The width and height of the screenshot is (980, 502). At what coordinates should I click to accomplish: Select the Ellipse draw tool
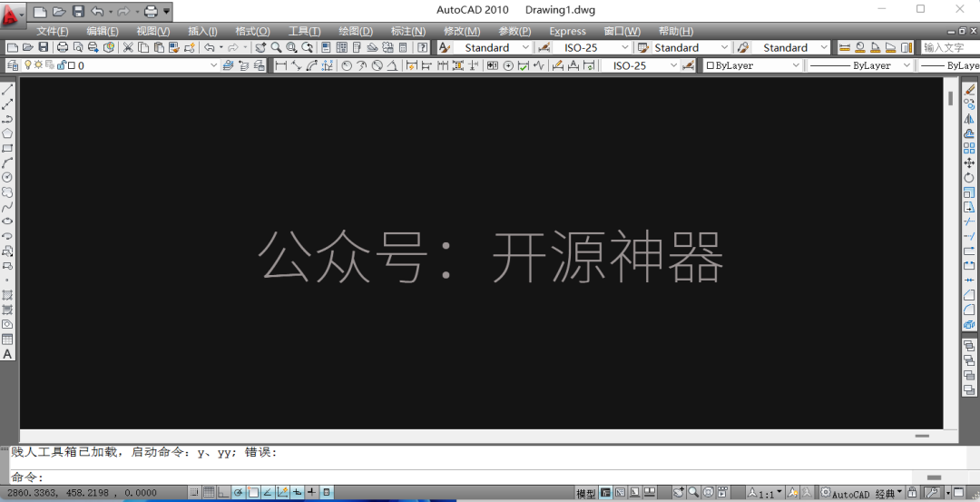[7, 221]
